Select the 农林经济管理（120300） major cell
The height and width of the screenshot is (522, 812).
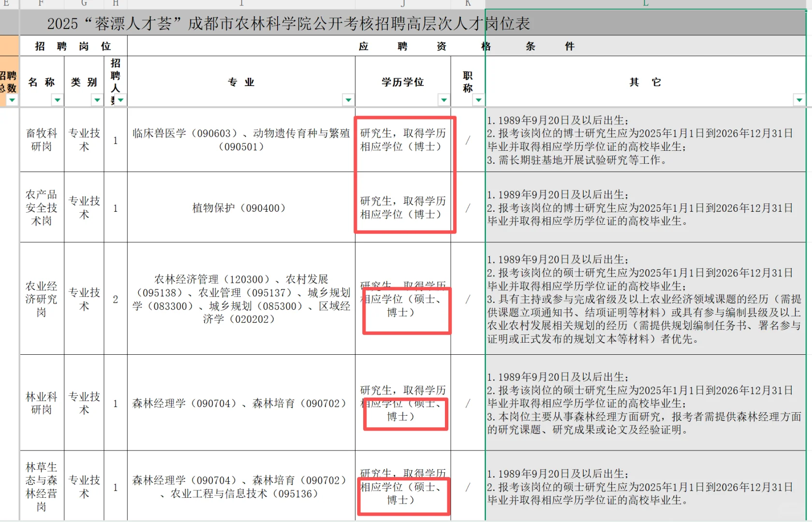click(241, 299)
